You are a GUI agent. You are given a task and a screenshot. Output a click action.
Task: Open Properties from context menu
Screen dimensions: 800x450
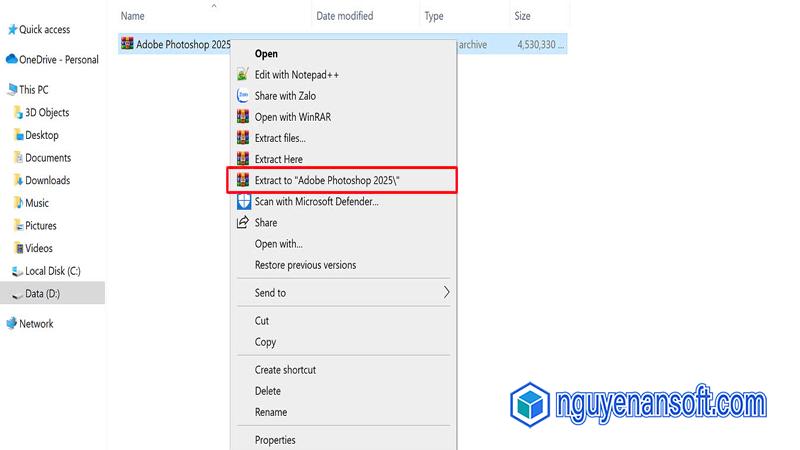pyautogui.click(x=344, y=440)
